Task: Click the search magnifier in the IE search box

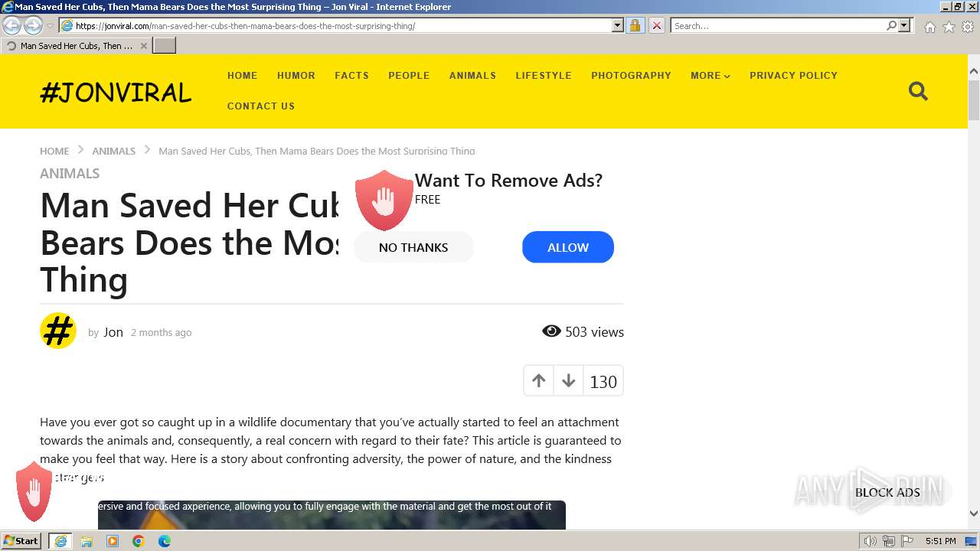Action: point(891,26)
